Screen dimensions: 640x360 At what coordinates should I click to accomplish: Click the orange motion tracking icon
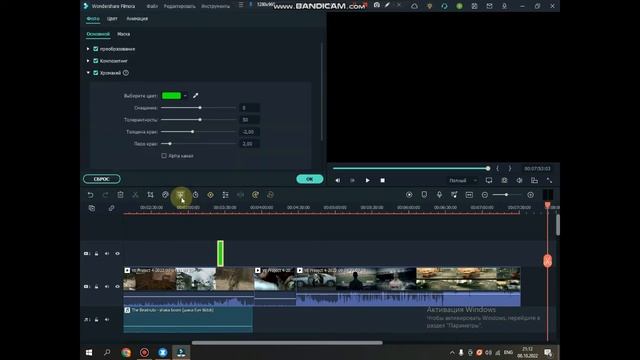pyautogui.click(x=256, y=195)
